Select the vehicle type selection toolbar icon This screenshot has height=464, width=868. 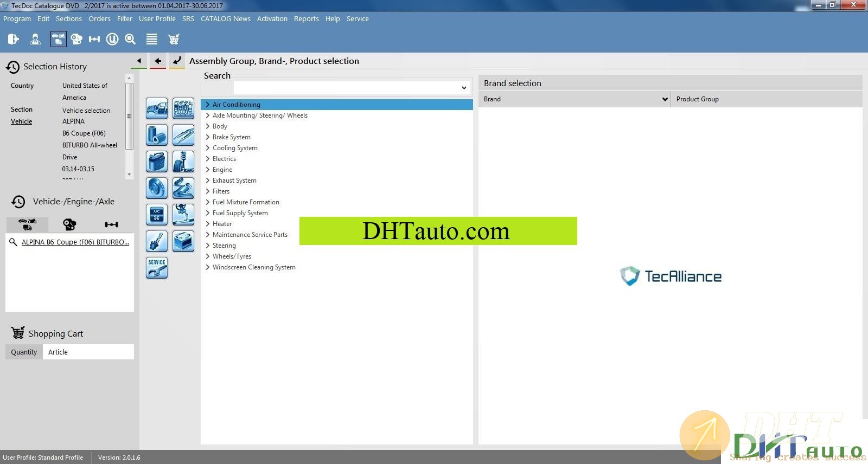tap(58, 39)
